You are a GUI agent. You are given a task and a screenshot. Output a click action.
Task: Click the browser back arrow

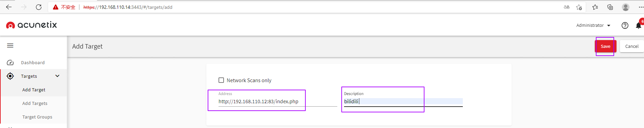[9, 7]
